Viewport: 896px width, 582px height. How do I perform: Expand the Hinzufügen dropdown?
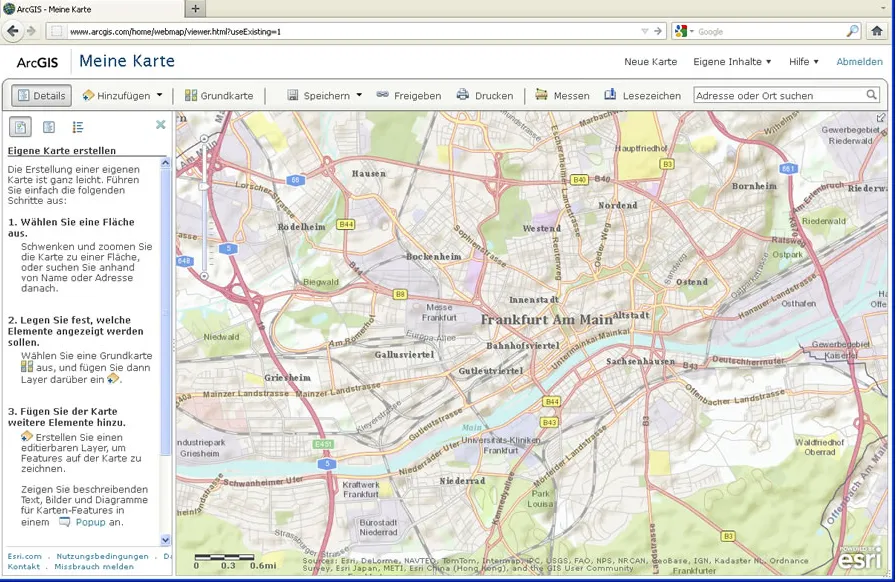click(x=123, y=96)
